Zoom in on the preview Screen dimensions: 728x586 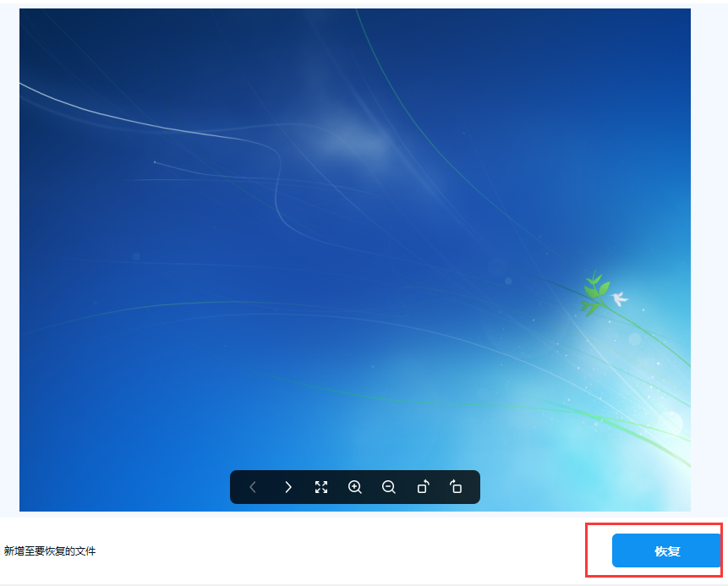pyautogui.click(x=355, y=487)
